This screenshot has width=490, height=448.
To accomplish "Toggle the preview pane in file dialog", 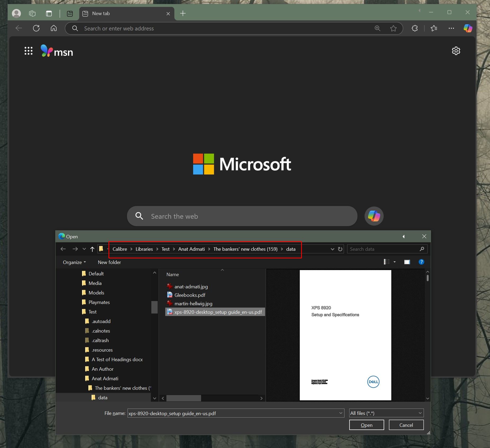I will click(x=407, y=262).
